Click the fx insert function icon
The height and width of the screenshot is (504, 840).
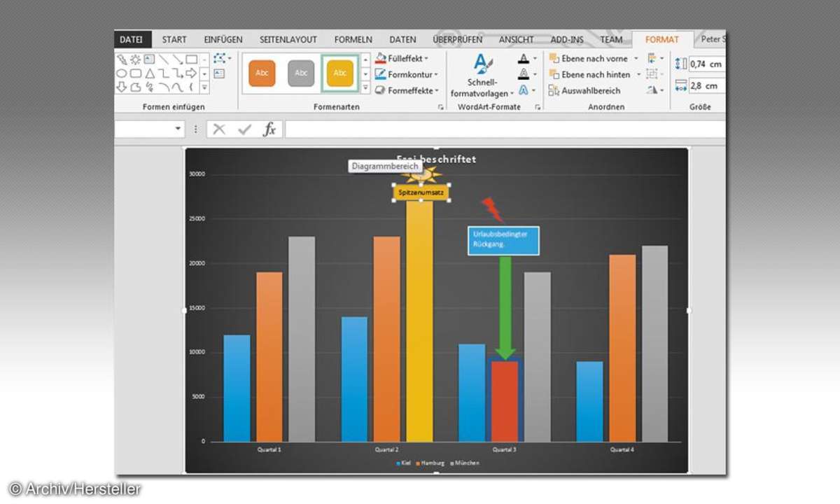point(269,129)
